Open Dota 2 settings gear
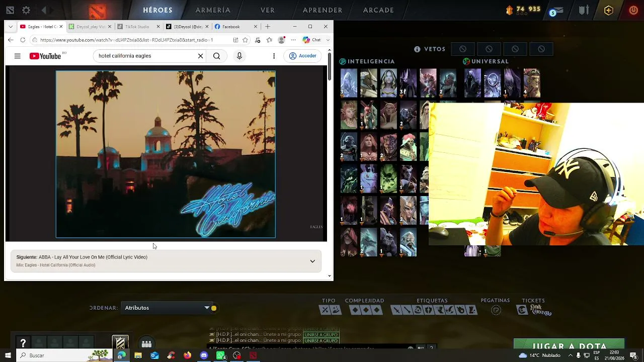 (x=26, y=10)
